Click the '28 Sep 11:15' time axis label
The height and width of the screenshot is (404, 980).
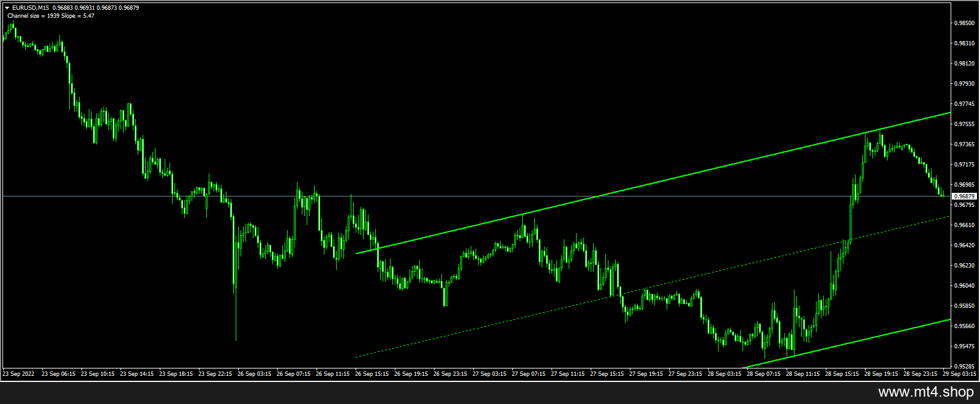[802, 373]
